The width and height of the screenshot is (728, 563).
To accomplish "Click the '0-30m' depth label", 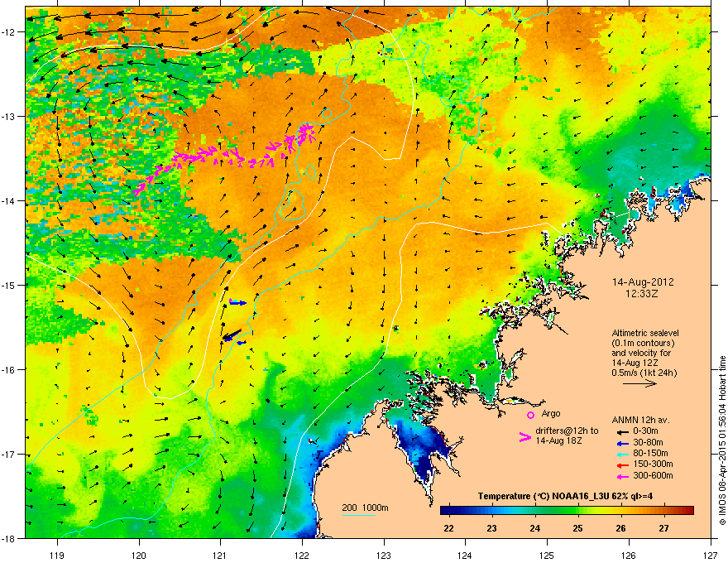I will pyautogui.click(x=645, y=431).
